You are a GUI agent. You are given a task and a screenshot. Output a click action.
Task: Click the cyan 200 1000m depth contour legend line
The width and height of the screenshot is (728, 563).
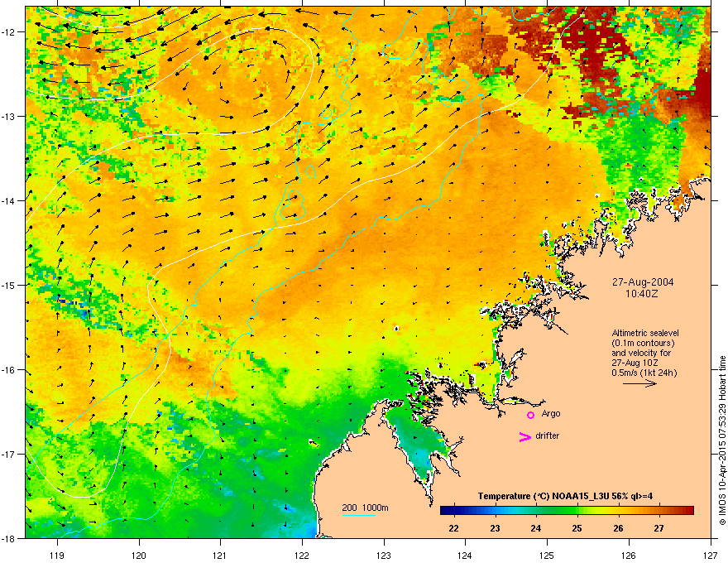coord(358,515)
